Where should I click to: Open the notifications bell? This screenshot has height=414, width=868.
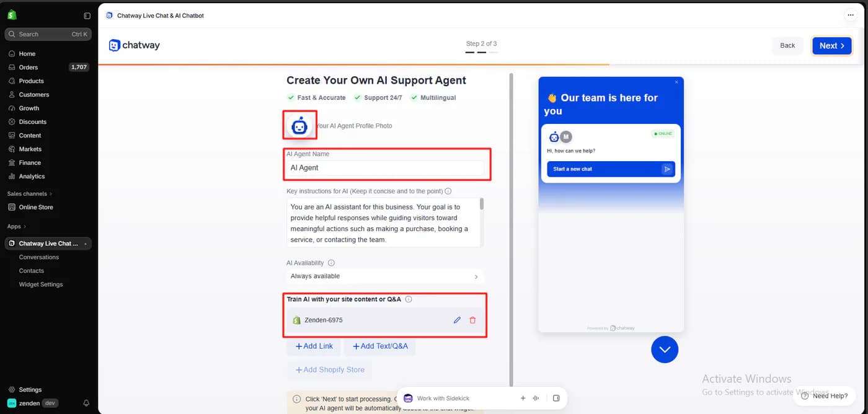86,403
